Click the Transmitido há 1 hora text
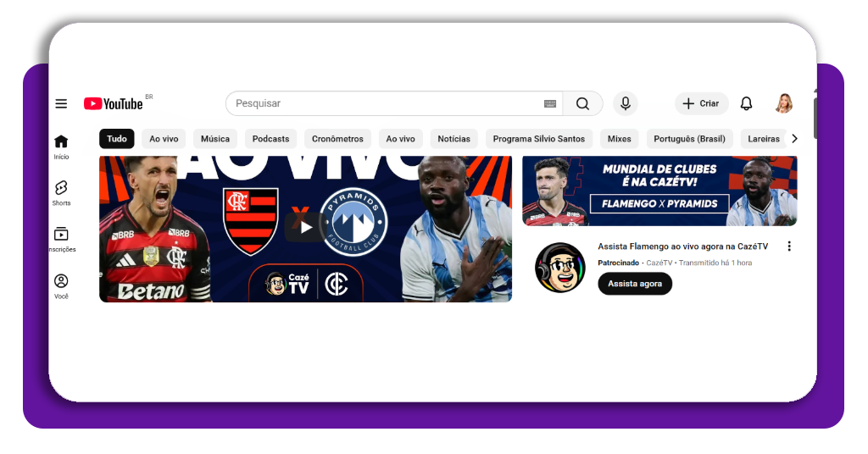 (x=715, y=263)
